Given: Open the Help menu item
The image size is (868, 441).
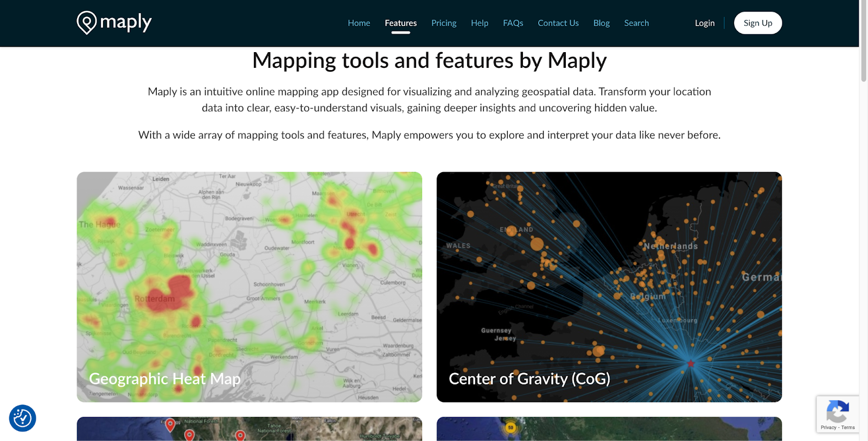Looking at the screenshot, I should [480, 23].
